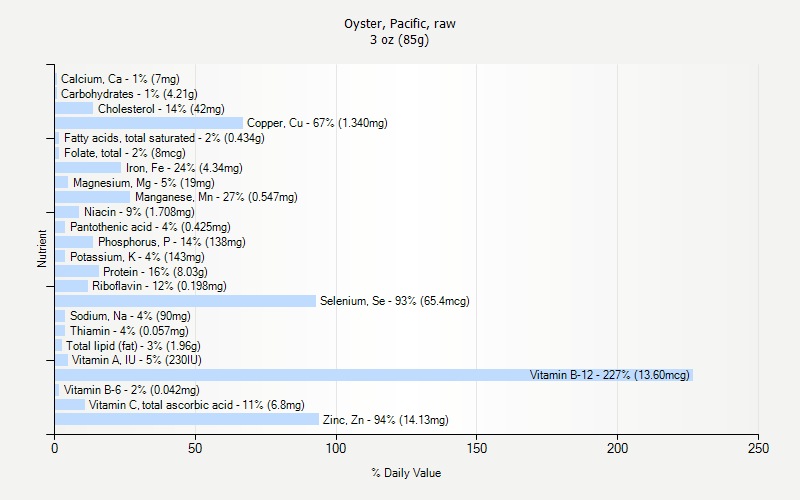
Task: Click the 'Iron, Fe - 24% (4.34mg)' label
Action: coord(184,168)
